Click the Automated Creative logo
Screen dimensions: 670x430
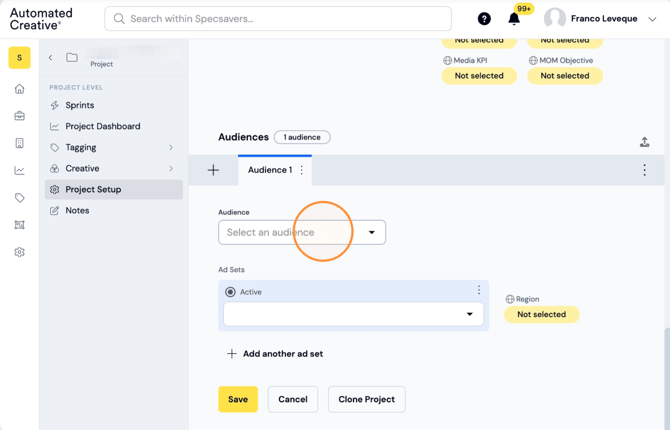(41, 19)
